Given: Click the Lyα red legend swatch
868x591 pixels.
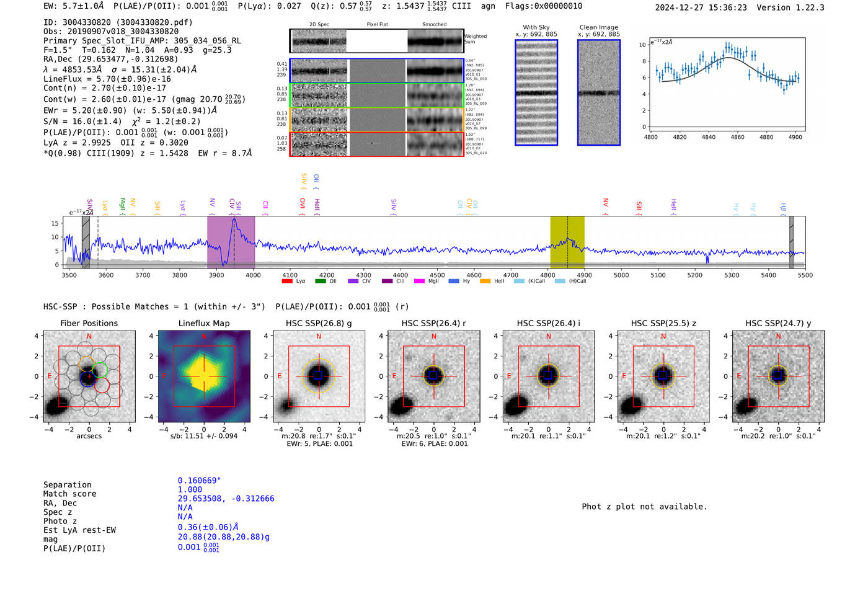Looking at the screenshot, I should coord(287,281).
